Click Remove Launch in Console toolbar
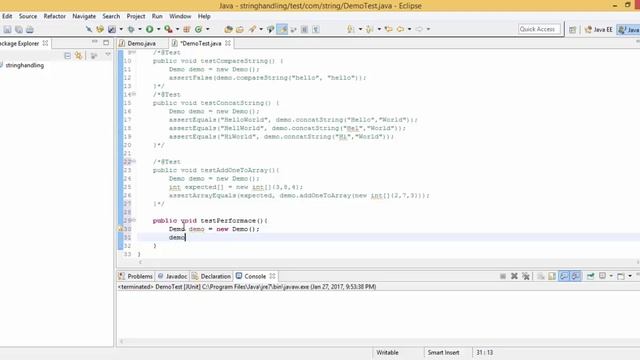 [514, 276]
